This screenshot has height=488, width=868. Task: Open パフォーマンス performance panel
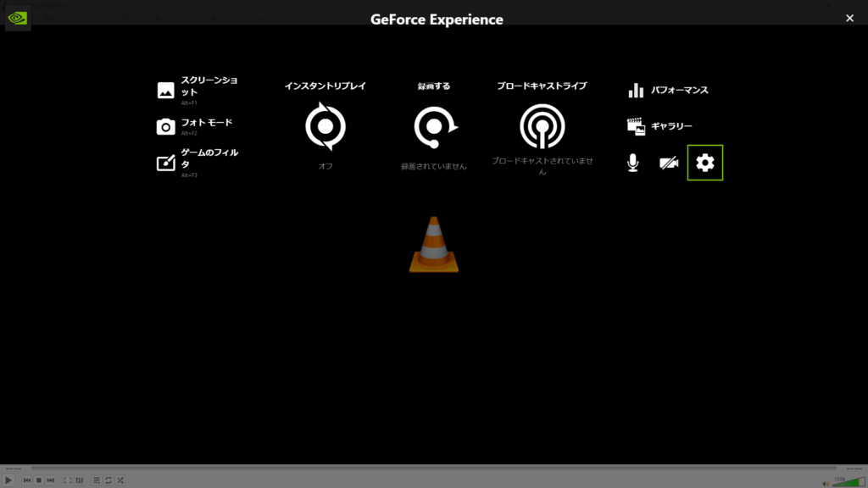668,90
